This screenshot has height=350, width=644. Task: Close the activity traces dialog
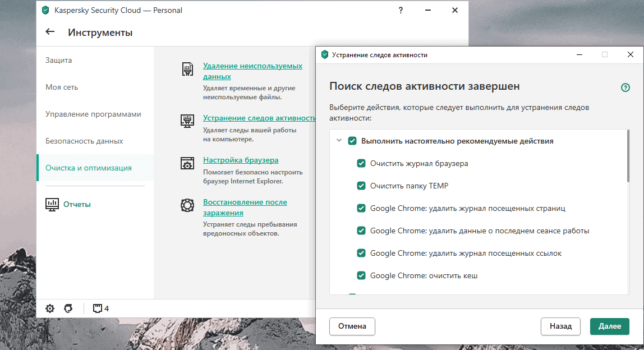631,54
